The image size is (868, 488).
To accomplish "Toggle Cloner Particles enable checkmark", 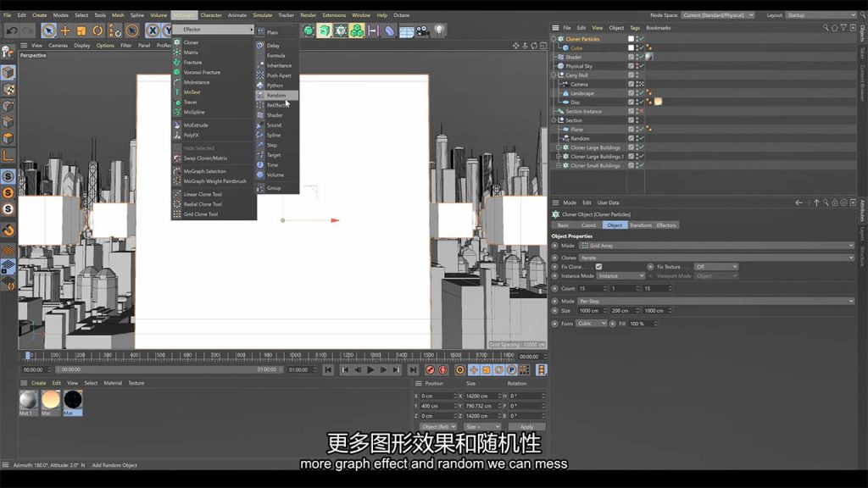I will 642,39.
